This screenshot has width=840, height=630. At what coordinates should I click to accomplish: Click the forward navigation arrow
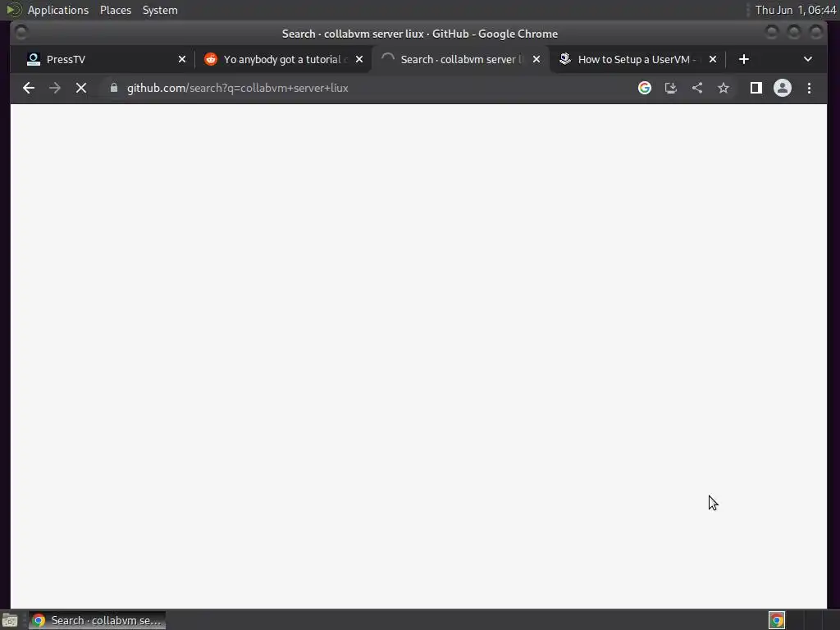click(55, 88)
